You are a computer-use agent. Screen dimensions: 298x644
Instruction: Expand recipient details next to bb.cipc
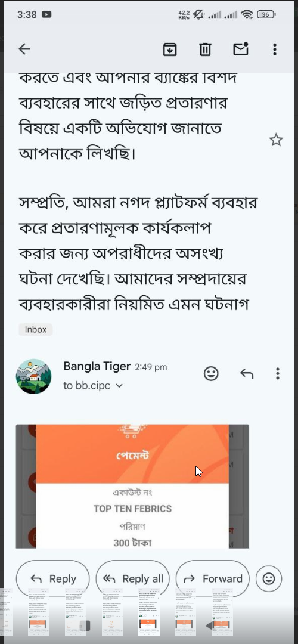[119, 386]
